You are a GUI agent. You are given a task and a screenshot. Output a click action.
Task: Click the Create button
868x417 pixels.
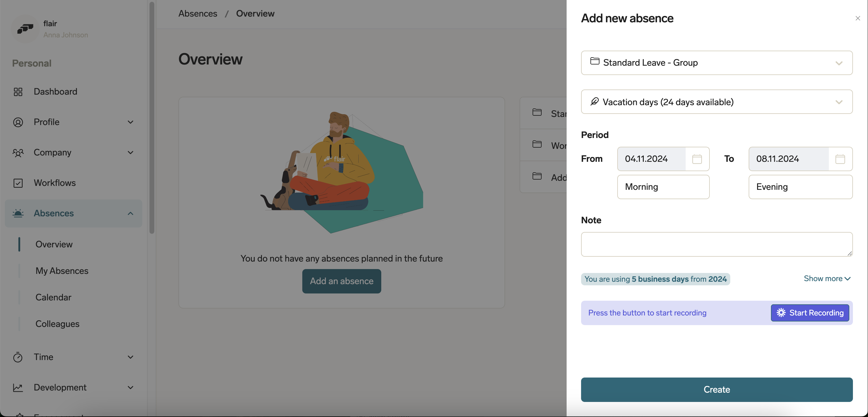point(716,389)
